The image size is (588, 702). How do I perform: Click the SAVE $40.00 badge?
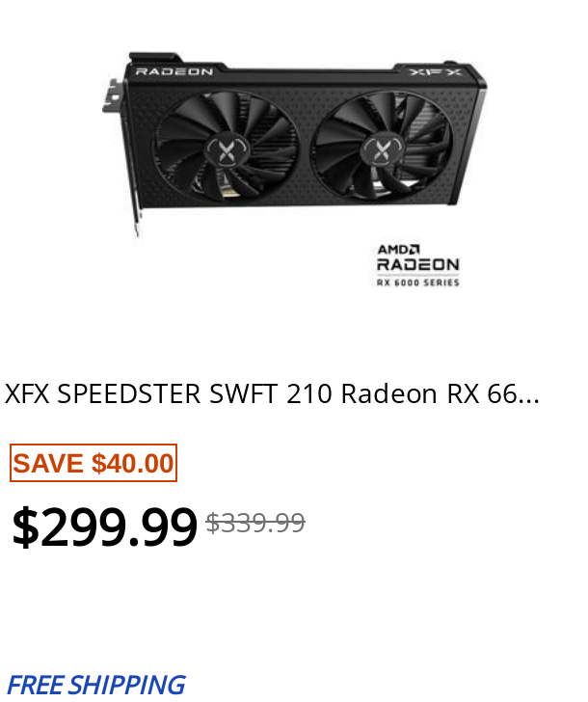pos(94,463)
